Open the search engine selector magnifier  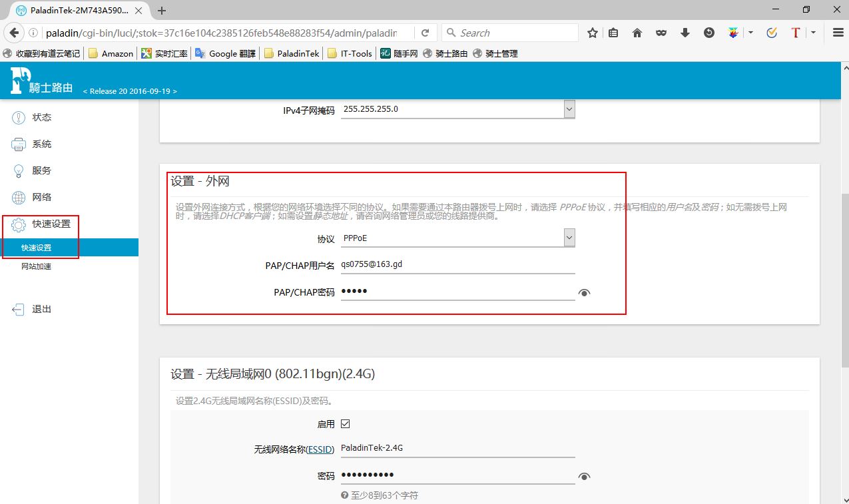pyautogui.click(x=451, y=33)
